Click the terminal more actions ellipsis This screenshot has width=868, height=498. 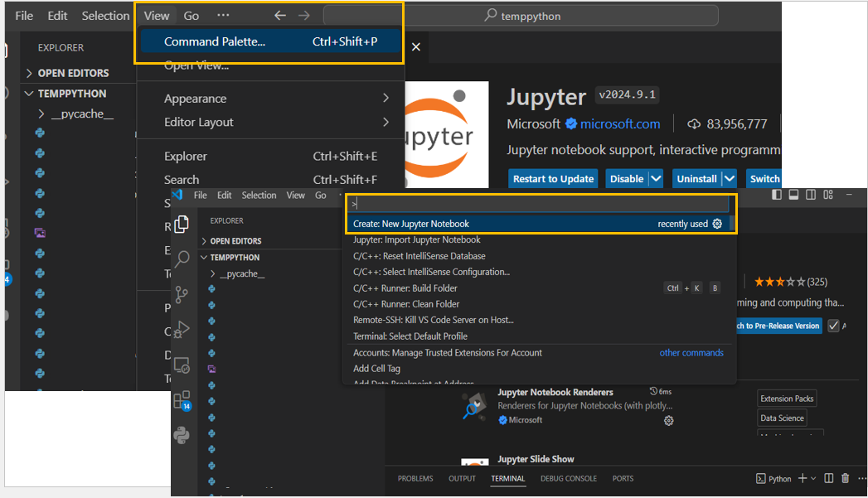(862, 479)
